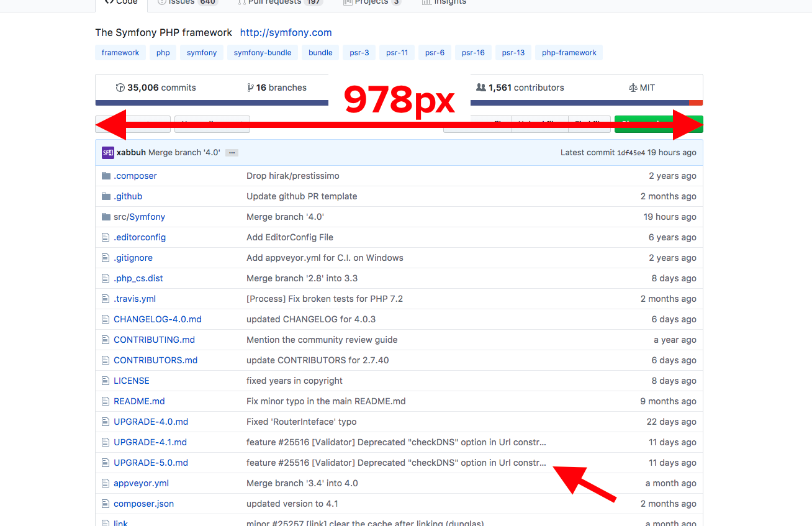This screenshot has width=812, height=526.
Task: Open the src/Symfony folder
Action: click(x=139, y=217)
